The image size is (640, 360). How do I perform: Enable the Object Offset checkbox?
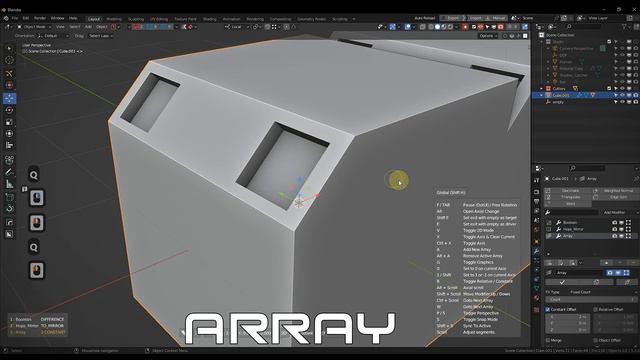[596, 340]
